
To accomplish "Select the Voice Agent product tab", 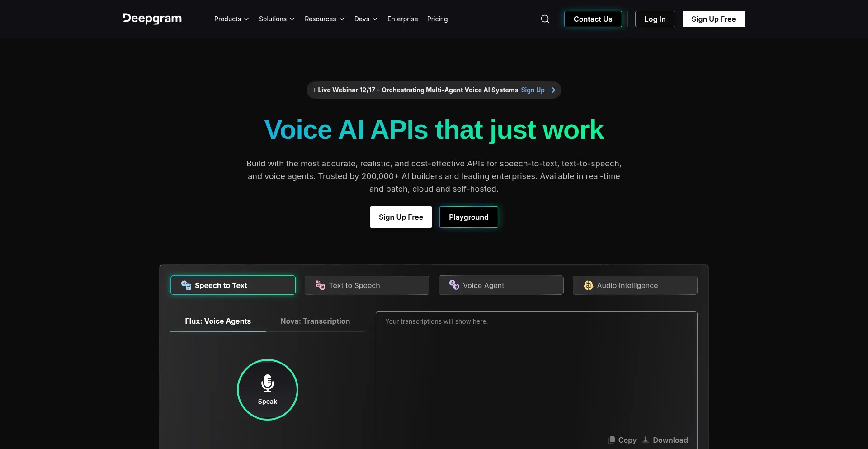I will pyautogui.click(x=500, y=285).
